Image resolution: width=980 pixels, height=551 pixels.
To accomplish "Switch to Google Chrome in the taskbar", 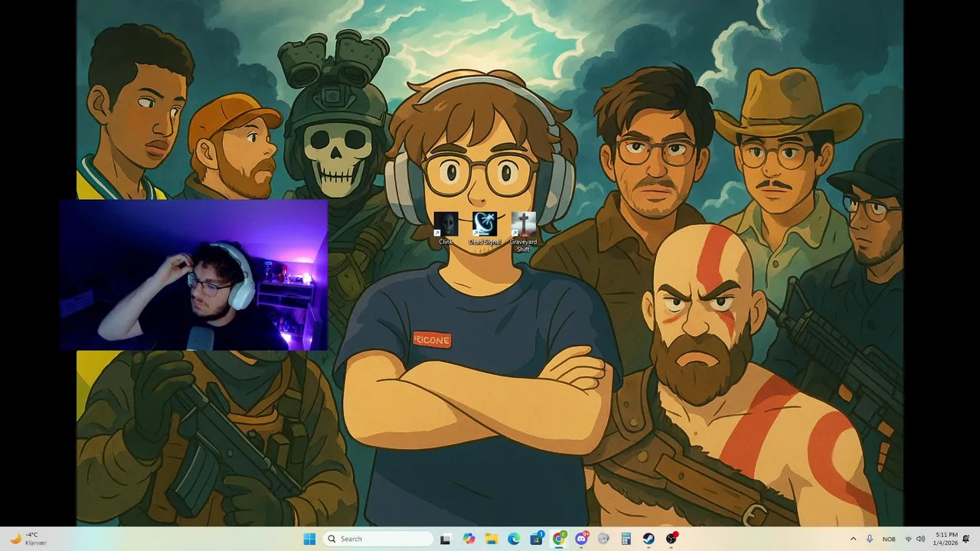I will click(x=559, y=539).
